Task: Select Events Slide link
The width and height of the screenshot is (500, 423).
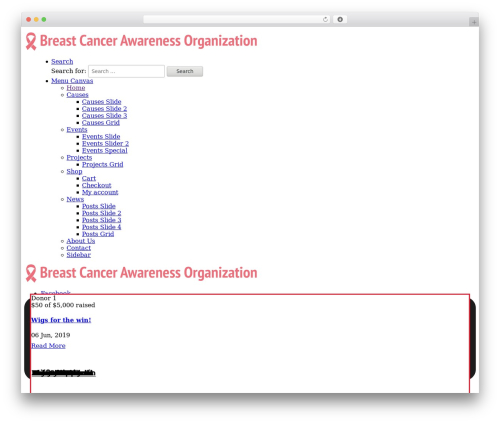Action: 101,137
